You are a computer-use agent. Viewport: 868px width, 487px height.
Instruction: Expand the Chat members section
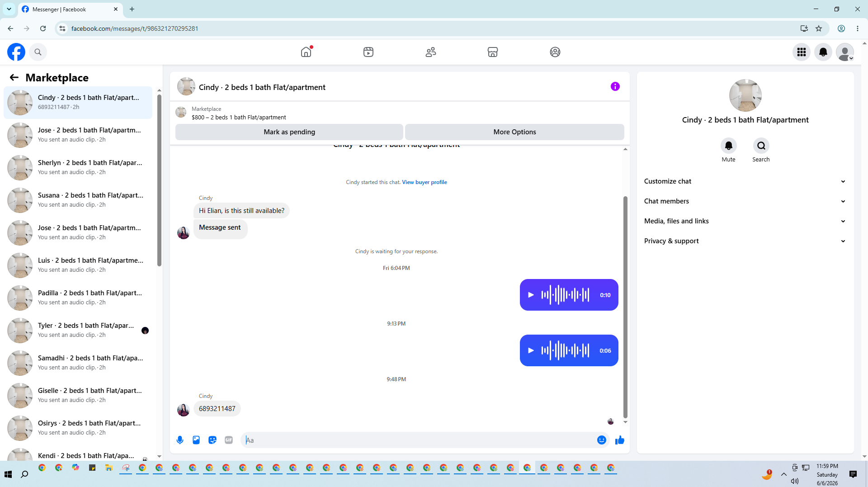pos(745,201)
